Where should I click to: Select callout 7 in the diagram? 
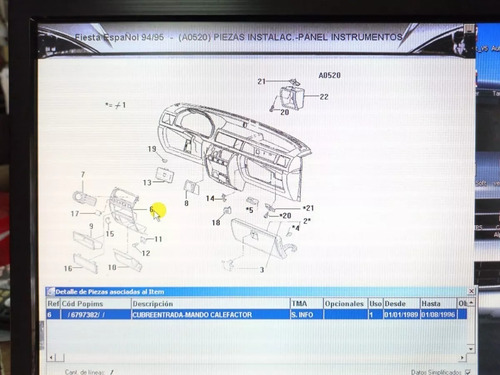click(83, 175)
